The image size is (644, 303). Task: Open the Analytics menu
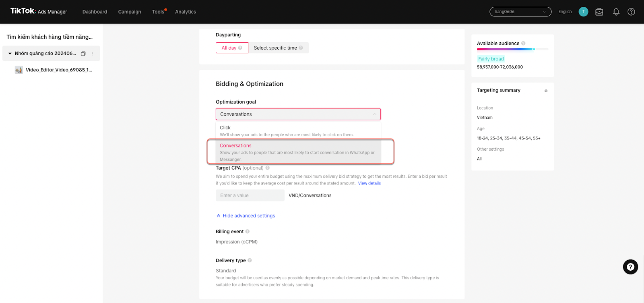tap(186, 12)
